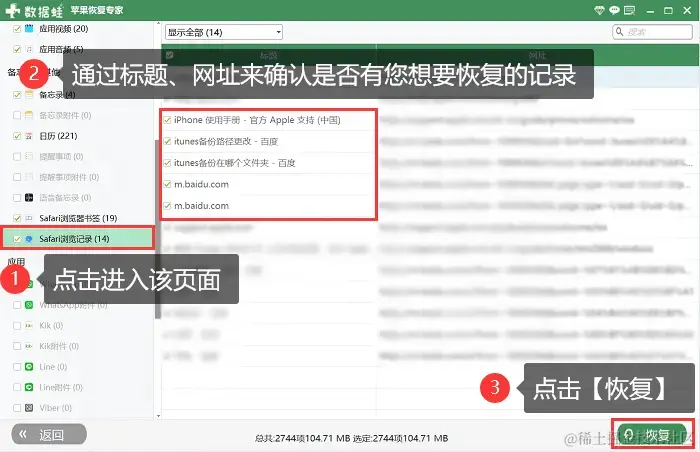700x452 pixels.
Task: Open the chat bubble support icon
Action: click(614, 10)
